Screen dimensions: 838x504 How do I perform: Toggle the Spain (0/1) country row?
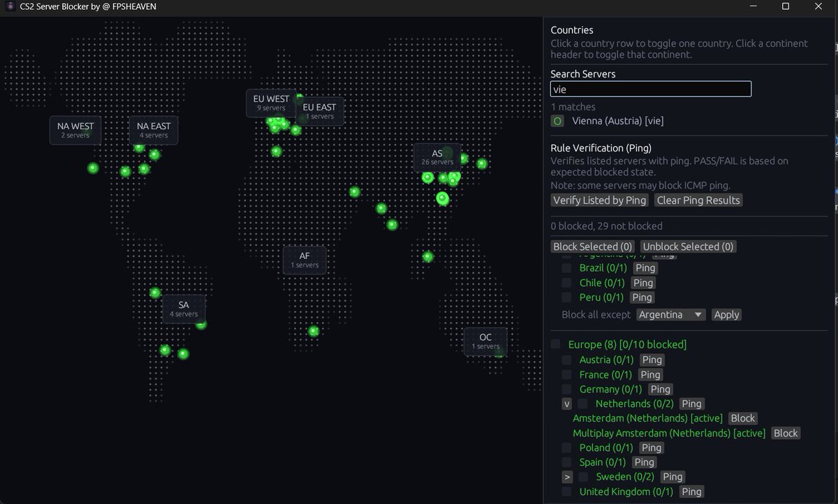click(x=603, y=463)
